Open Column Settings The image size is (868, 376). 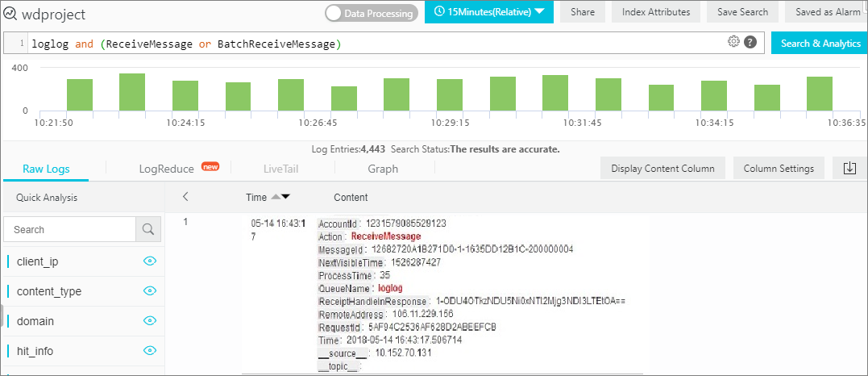click(779, 168)
